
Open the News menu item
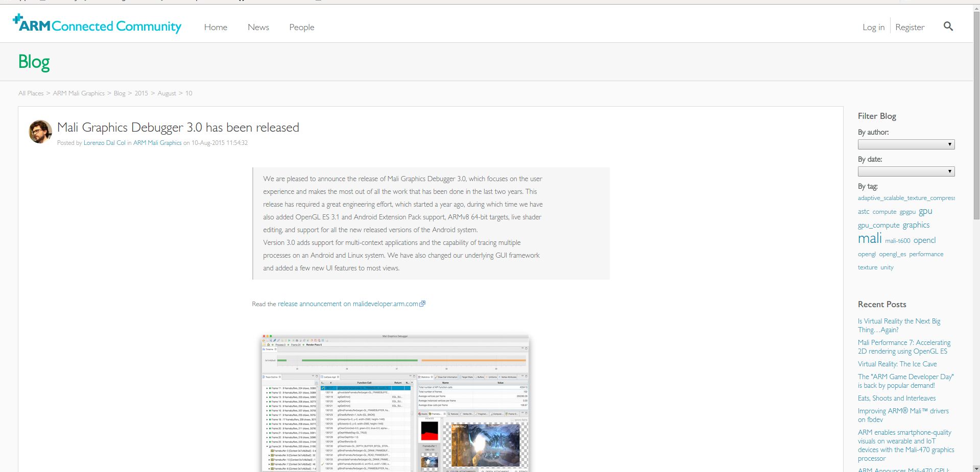(258, 27)
